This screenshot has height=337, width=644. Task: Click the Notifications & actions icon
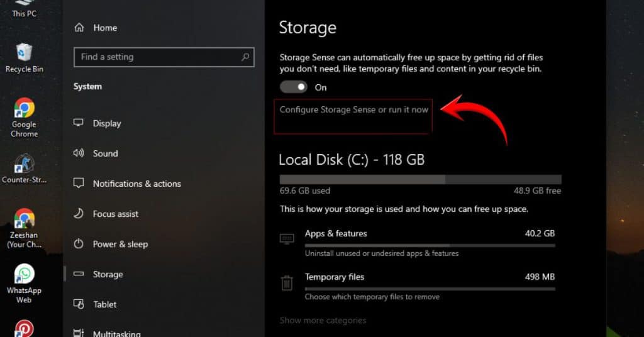click(x=79, y=184)
